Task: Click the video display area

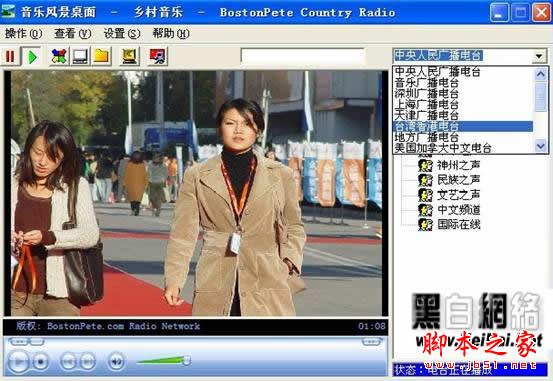Action: point(196,193)
